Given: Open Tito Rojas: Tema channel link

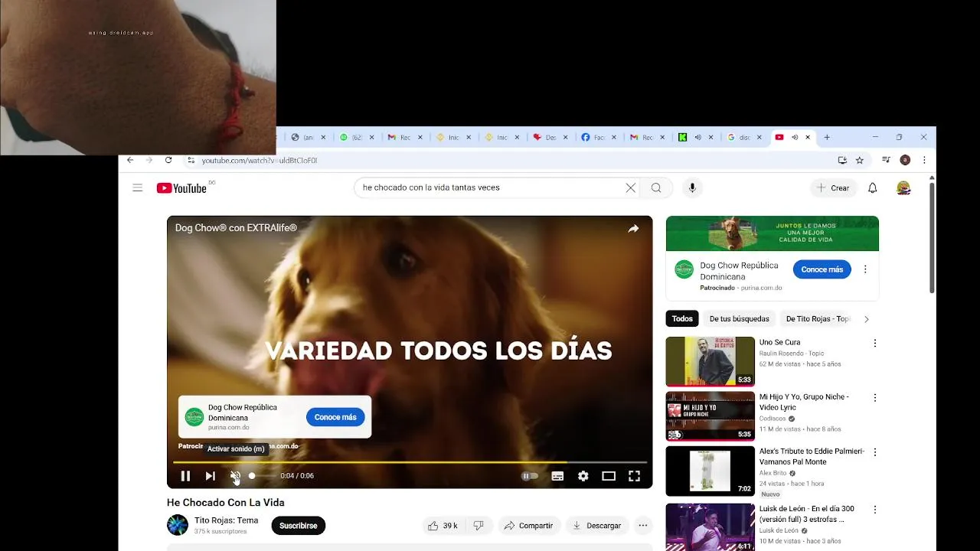Looking at the screenshot, I should pyautogui.click(x=227, y=520).
